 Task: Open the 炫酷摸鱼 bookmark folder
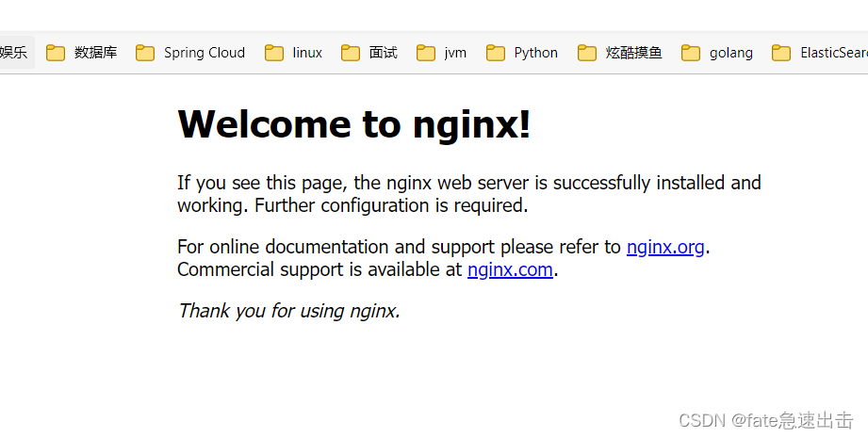point(620,53)
